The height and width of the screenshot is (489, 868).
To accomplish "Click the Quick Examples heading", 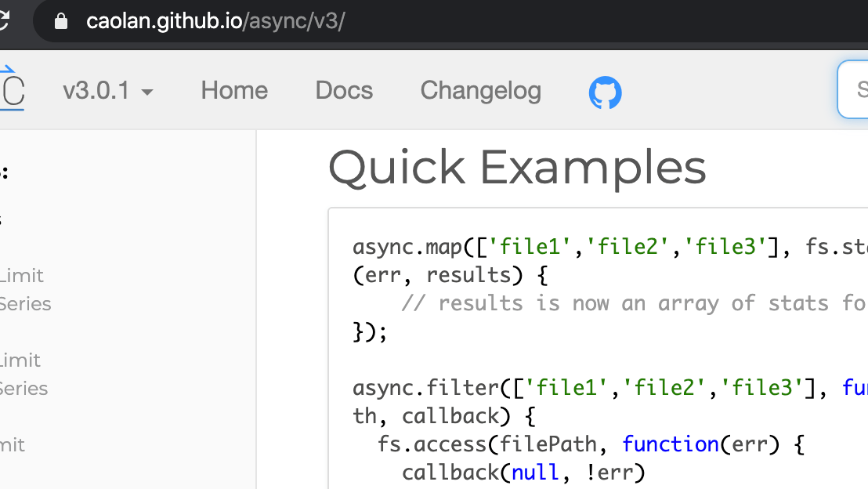I will point(517,168).
